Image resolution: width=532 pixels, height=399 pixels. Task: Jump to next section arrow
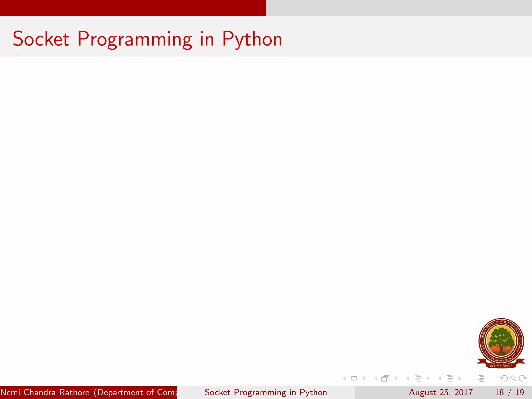[460, 378]
